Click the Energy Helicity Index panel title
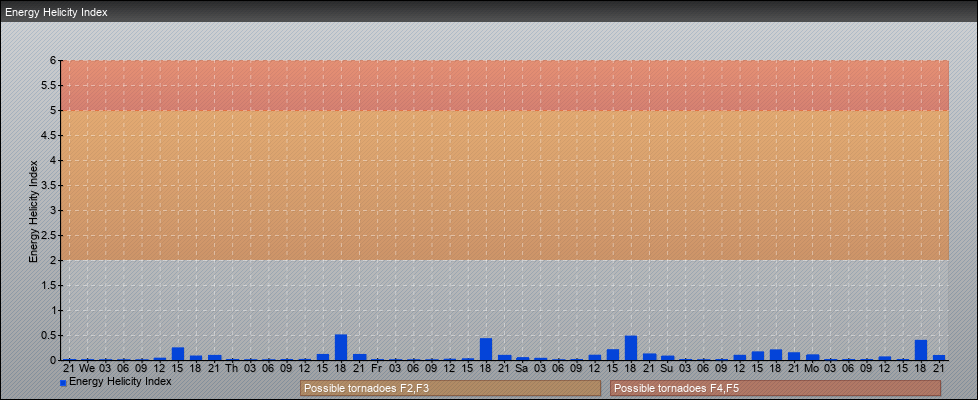Viewport: 978px width, 400px height. pos(57,12)
